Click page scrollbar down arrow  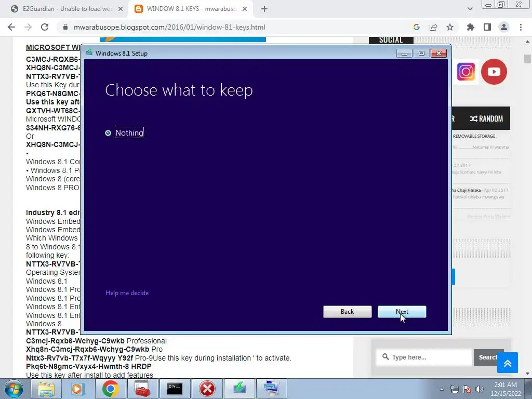click(527, 374)
